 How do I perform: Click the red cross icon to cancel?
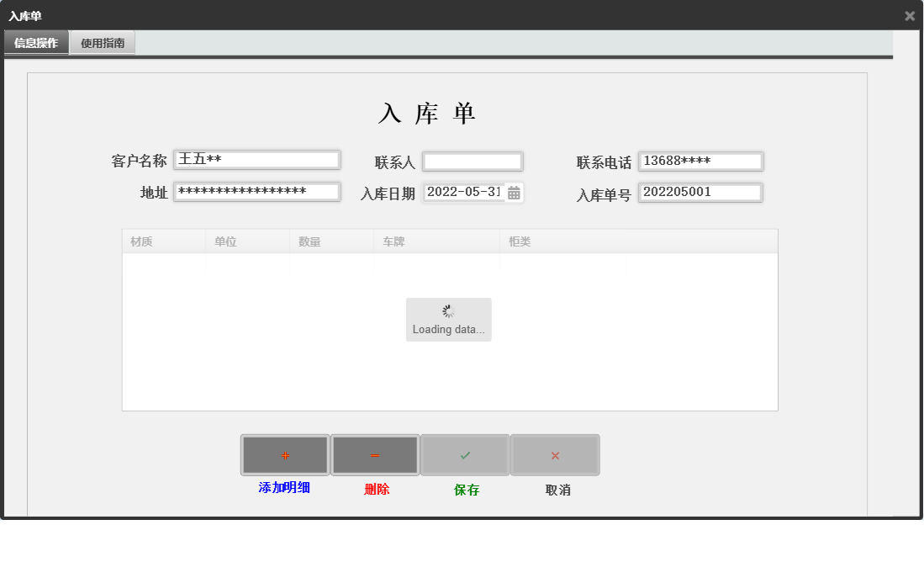tap(555, 454)
